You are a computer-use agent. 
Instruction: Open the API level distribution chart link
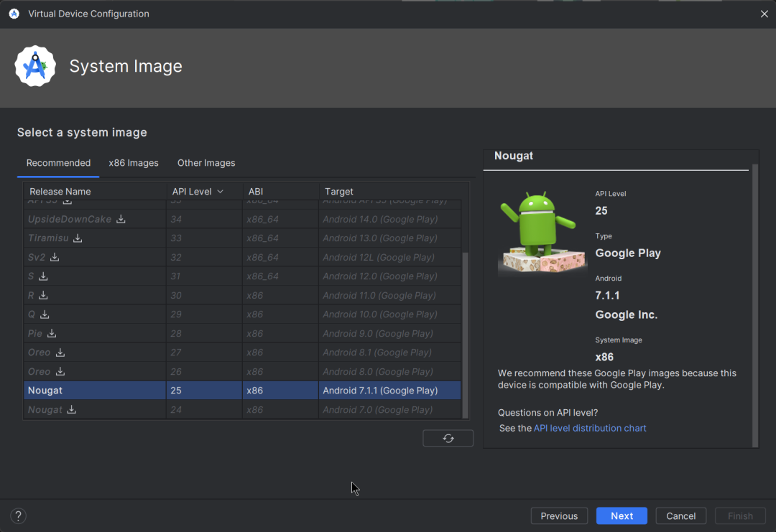[590, 428]
